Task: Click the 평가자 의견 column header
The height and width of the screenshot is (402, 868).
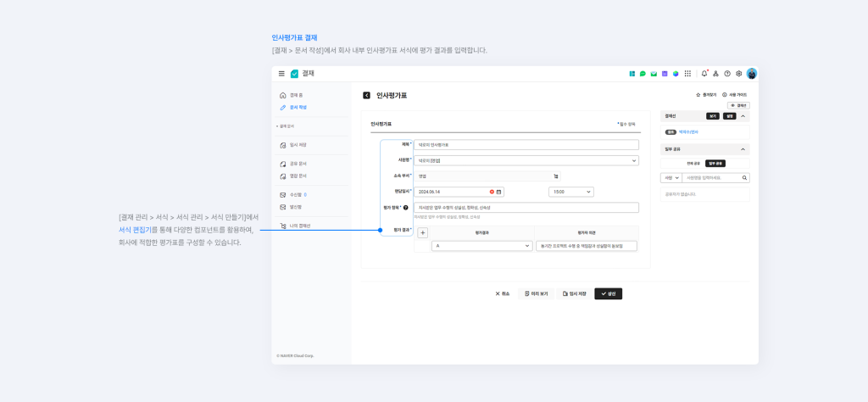Action: [x=587, y=233]
